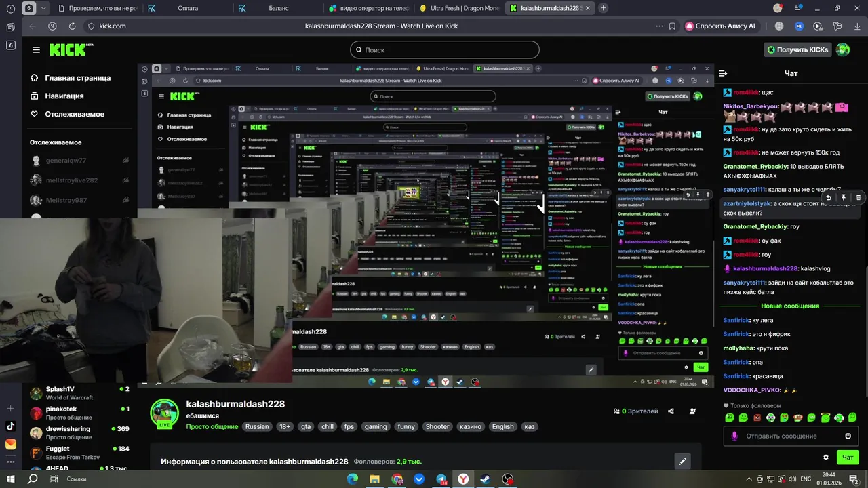The width and height of the screenshot is (868, 488).
Task: Open Yandex Browser icon on taskbar
Action: tap(463, 479)
